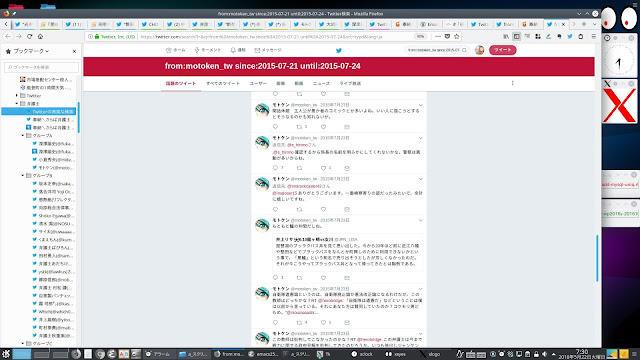Click the page vertical scrollbar thumb

(597, 258)
